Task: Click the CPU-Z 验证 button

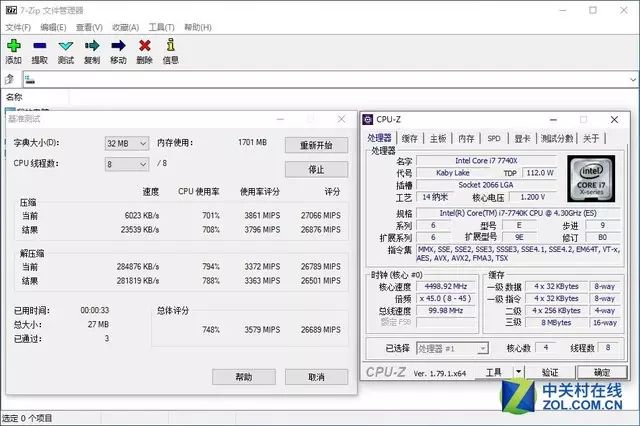Action: pos(550,372)
